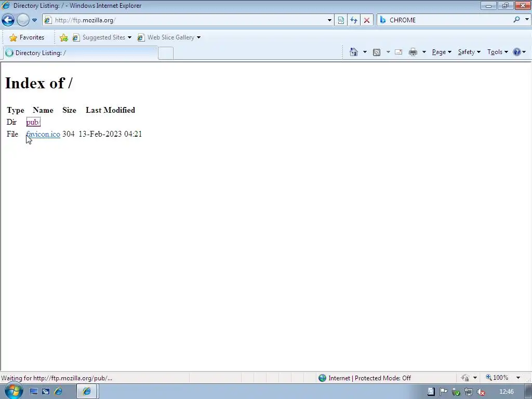
Task: Expand the Home button dropdown arrow
Action: point(365,52)
